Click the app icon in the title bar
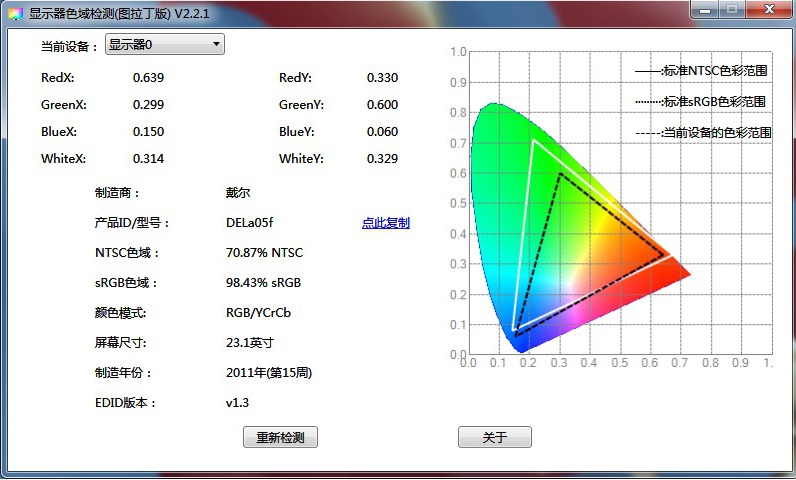Screen dimensions: 796x480 [x=15, y=12]
